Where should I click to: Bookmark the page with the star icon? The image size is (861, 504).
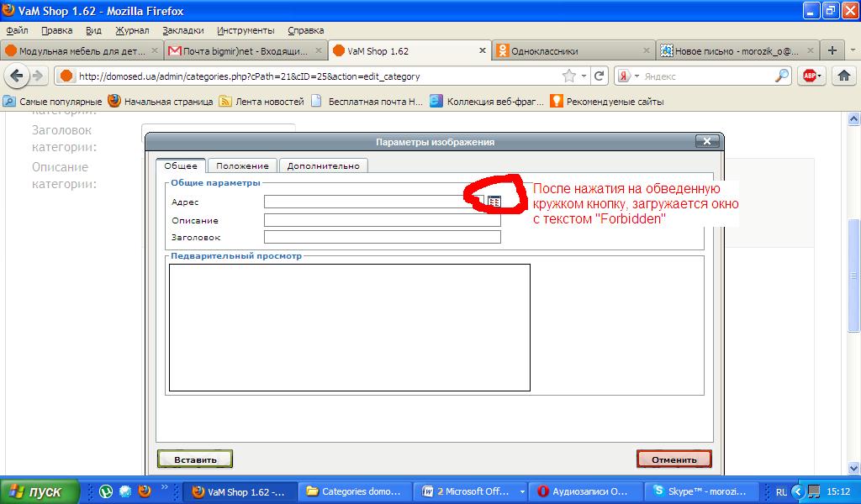pos(569,76)
